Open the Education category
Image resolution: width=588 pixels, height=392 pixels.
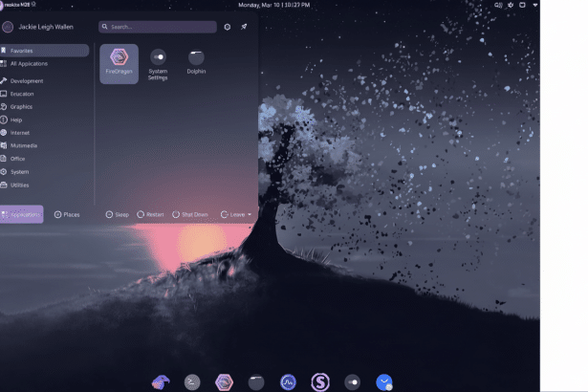click(x=44, y=94)
